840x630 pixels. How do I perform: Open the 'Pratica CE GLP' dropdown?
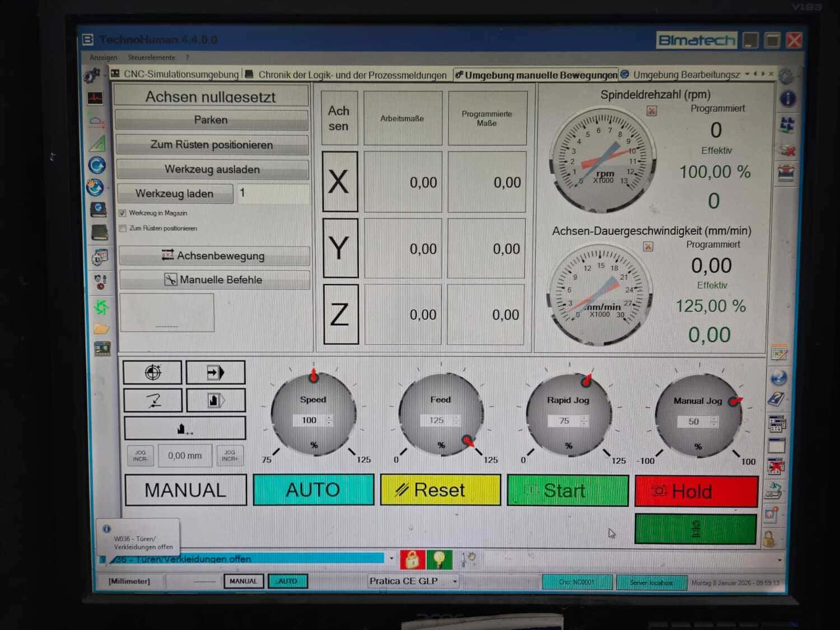coord(455,581)
